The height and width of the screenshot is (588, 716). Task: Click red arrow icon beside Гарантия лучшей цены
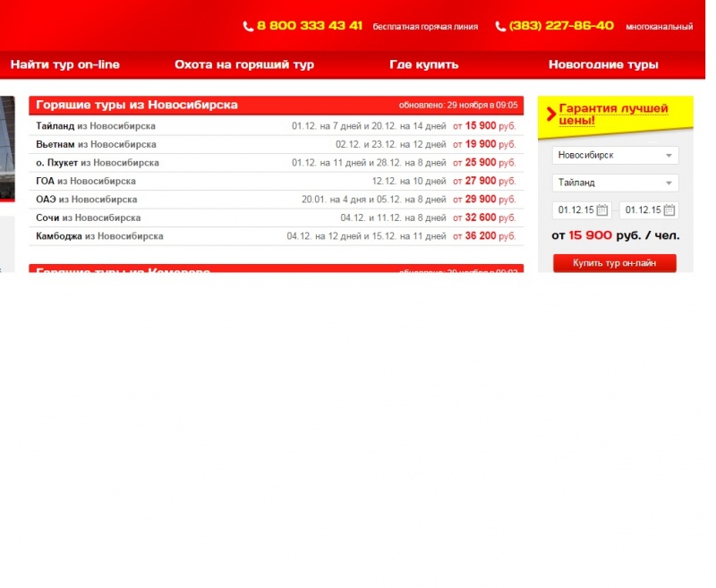(x=551, y=114)
